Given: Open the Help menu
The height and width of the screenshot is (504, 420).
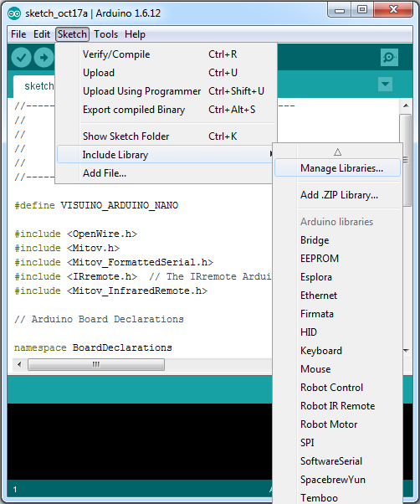Looking at the screenshot, I should click(x=135, y=34).
